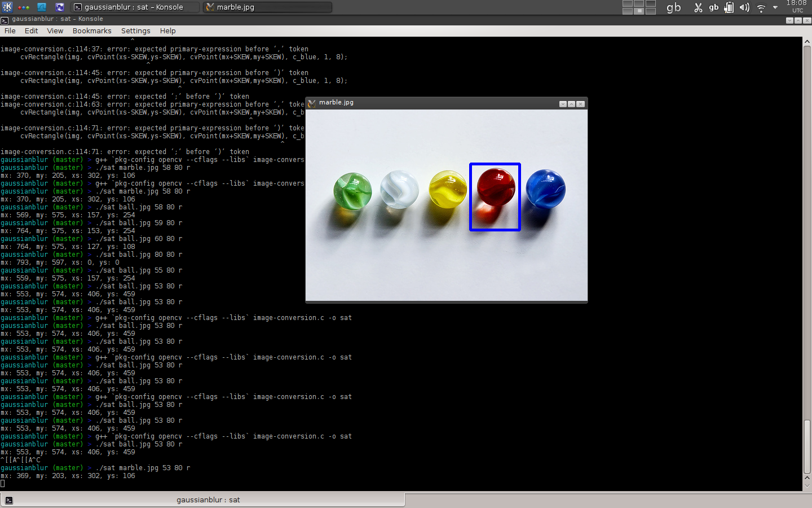Minimize the marble.jpg image window
Viewport: 812px width, 508px height.
[x=563, y=104]
